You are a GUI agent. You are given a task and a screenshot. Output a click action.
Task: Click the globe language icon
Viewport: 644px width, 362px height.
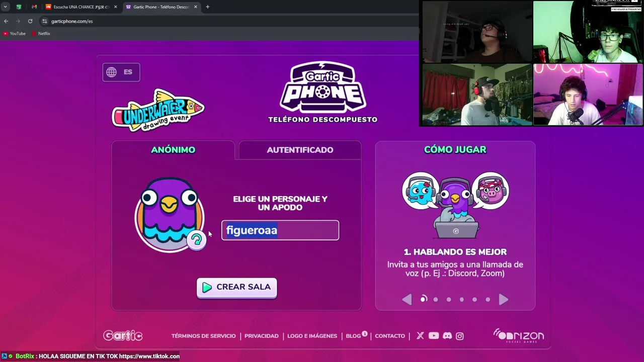click(111, 72)
